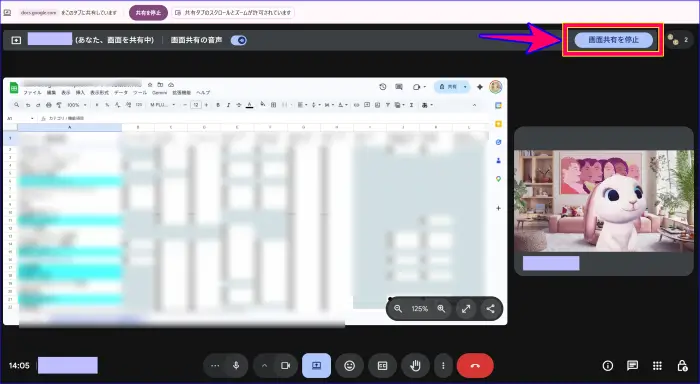The width and height of the screenshot is (700, 384).
Task: Open the 100% zoom dropdown in Sheets
Action: pos(77,105)
